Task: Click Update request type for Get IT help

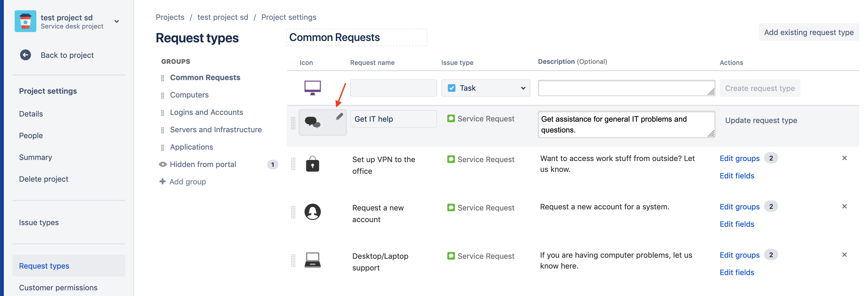Action: point(761,120)
